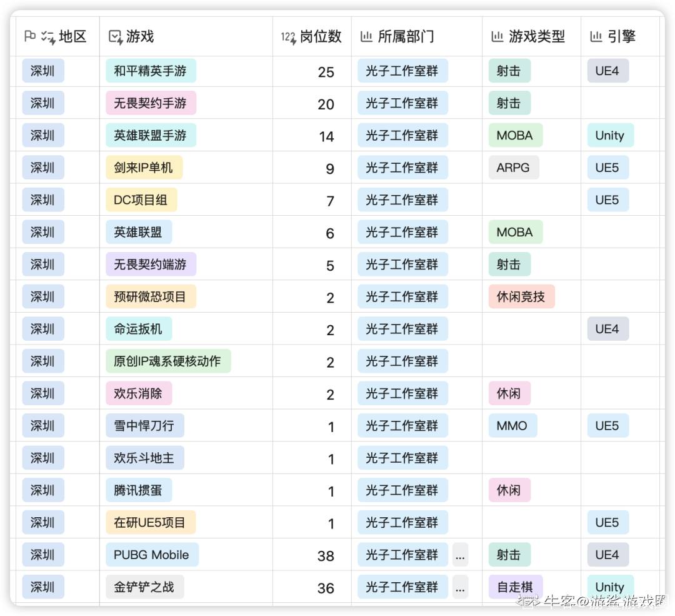
Task: Click the MOBA tag in 英雄联盟 row
Action: pyautogui.click(x=515, y=232)
